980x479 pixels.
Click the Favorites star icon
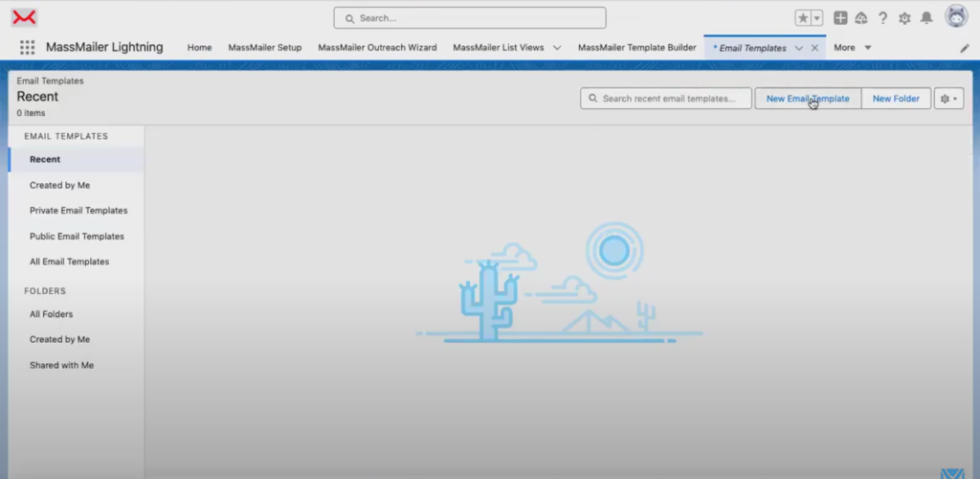803,18
